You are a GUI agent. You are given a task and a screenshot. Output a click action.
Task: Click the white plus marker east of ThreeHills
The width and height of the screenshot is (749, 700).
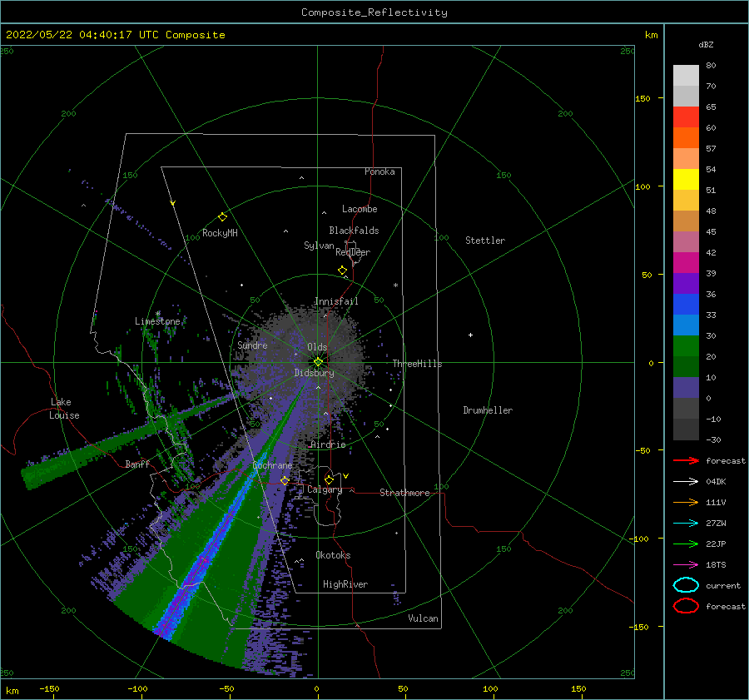[470, 335]
